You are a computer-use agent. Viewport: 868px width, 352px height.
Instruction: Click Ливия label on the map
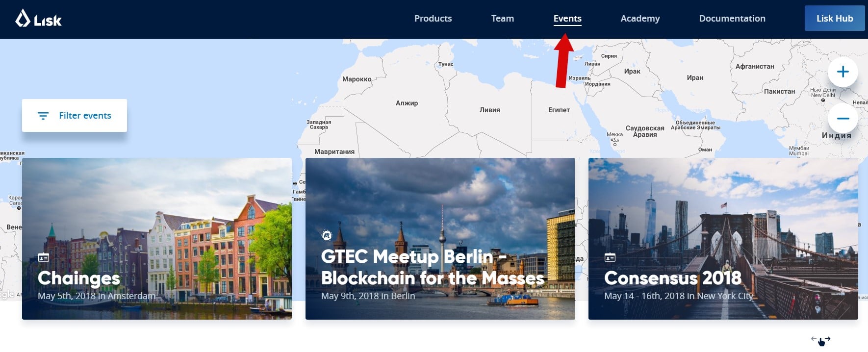click(x=490, y=110)
